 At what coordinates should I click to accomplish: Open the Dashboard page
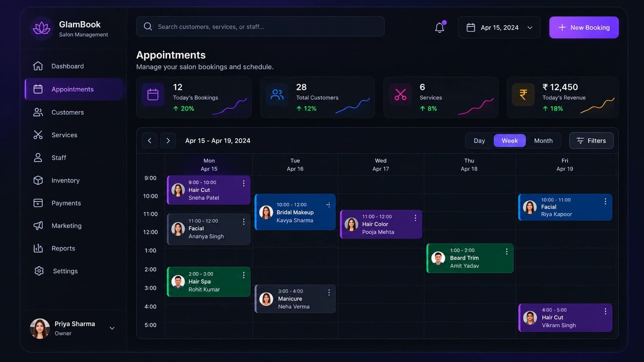coord(74,66)
